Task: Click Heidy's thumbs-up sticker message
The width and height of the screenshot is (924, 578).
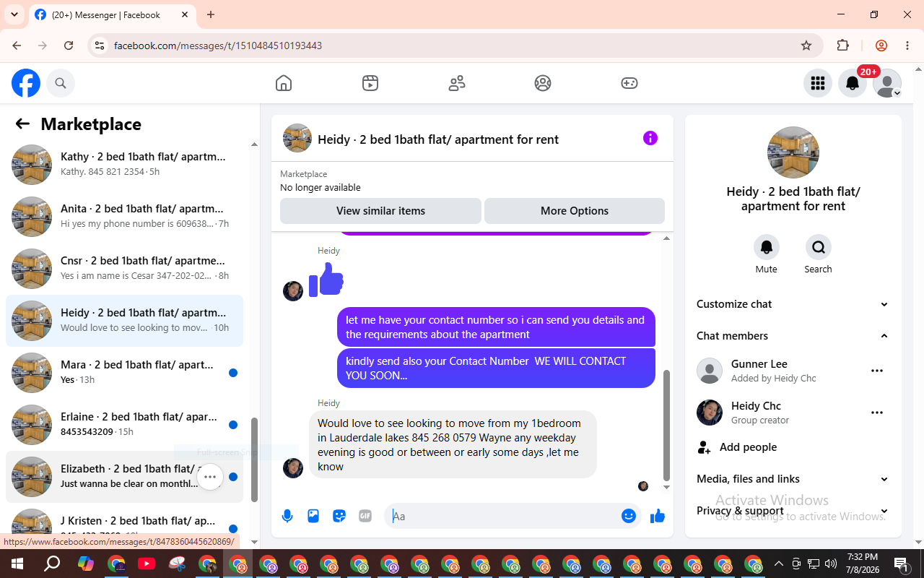Action: (x=326, y=280)
